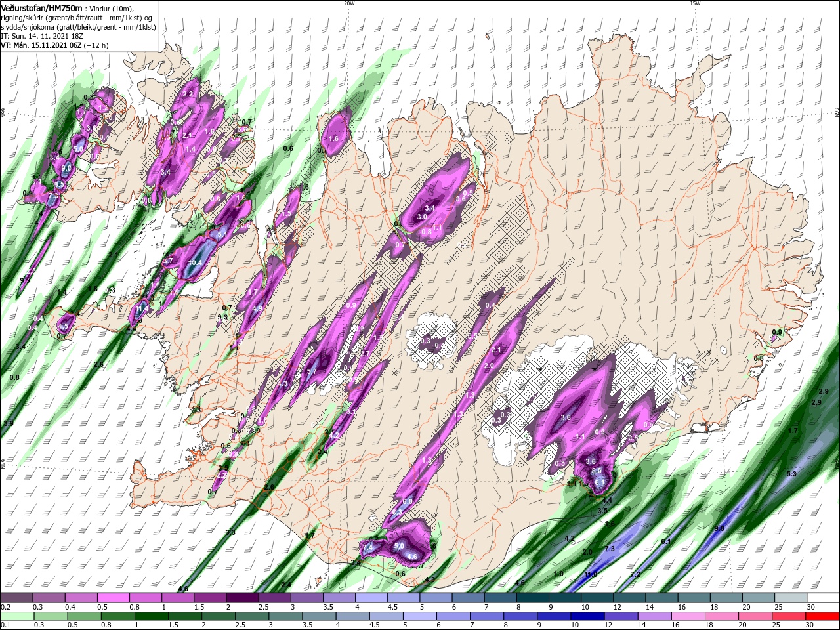Viewport: 840px width, 630px height.
Task: Click the '15W' longitude label
Action: 695,3
